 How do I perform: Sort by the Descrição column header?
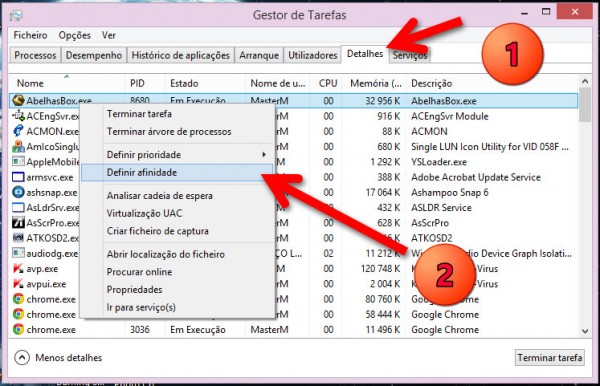pyautogui.click(x=492, y=83)
